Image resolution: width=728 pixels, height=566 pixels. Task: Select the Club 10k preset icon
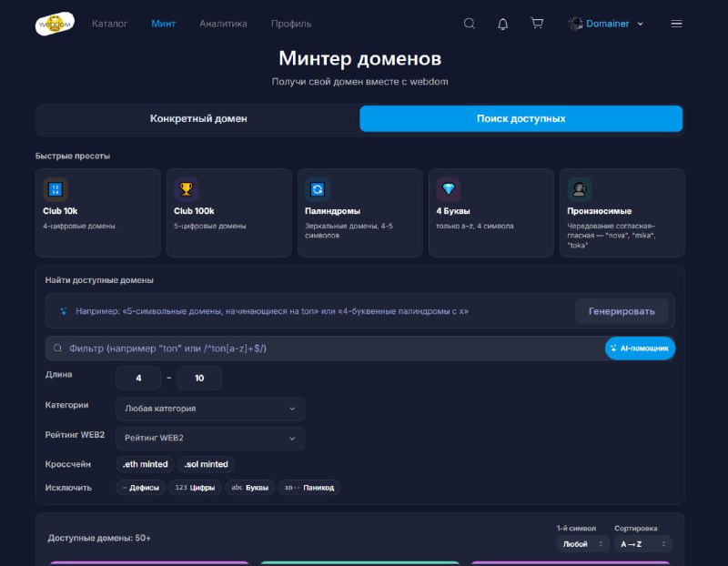[x=56, y=189]
